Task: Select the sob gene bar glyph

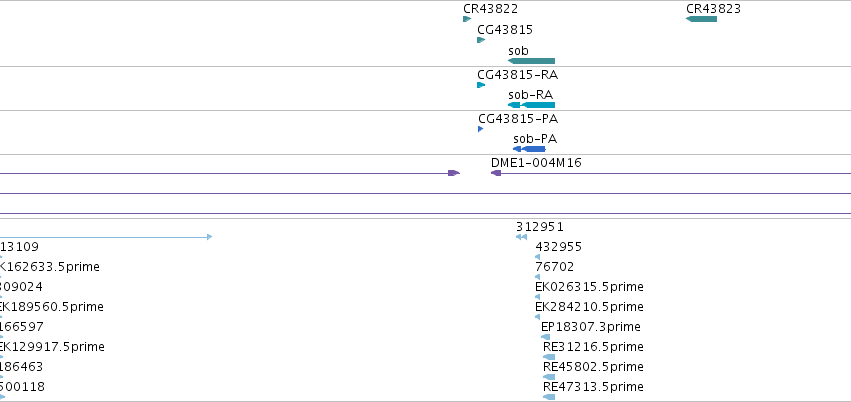Action: [x=531, y=61]
